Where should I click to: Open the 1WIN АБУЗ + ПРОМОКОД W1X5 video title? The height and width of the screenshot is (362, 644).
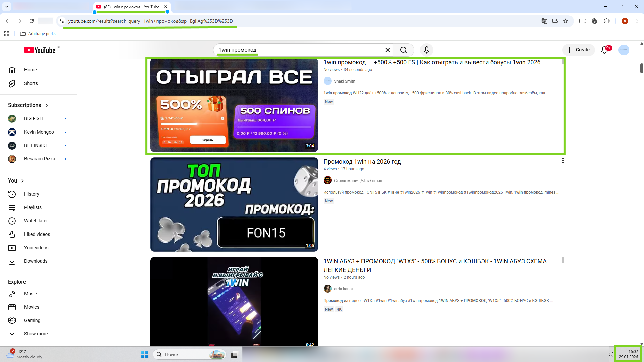point(435,265)
